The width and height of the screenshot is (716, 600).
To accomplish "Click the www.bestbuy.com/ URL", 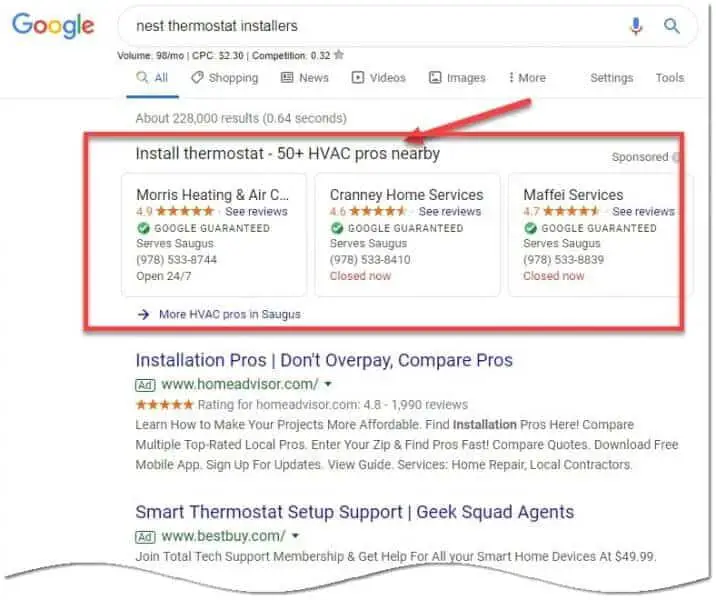I will 224,536.
